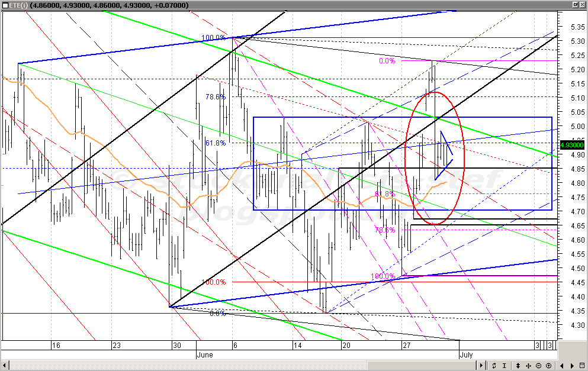This screenshot has height=371, width=588.
Task: Click the 27 date label on time axis
Action: [406, 346]
